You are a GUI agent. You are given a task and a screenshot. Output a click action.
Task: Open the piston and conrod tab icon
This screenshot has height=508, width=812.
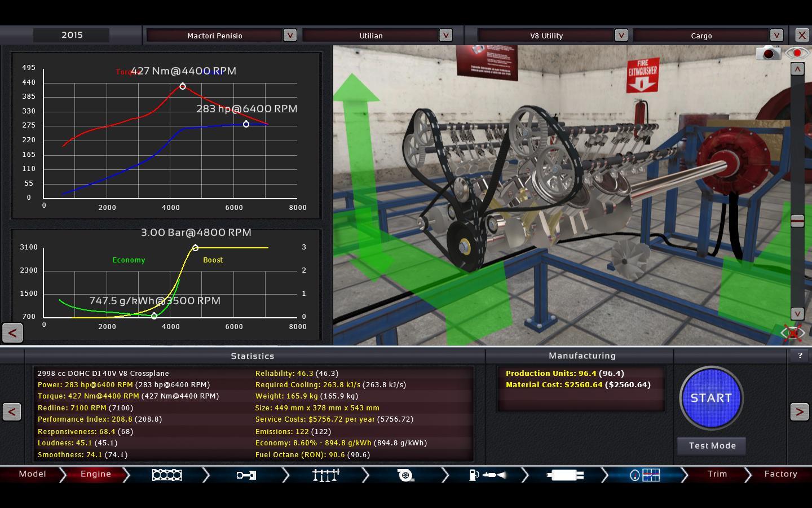246,475
